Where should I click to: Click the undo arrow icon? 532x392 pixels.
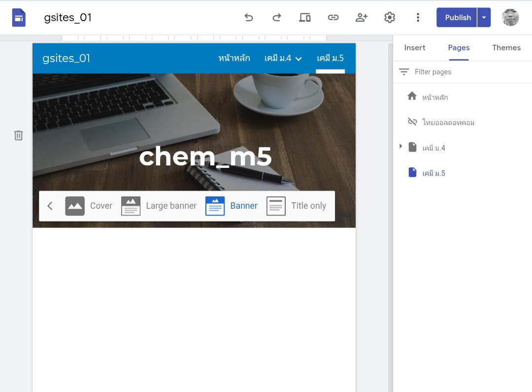pos(249,18)
